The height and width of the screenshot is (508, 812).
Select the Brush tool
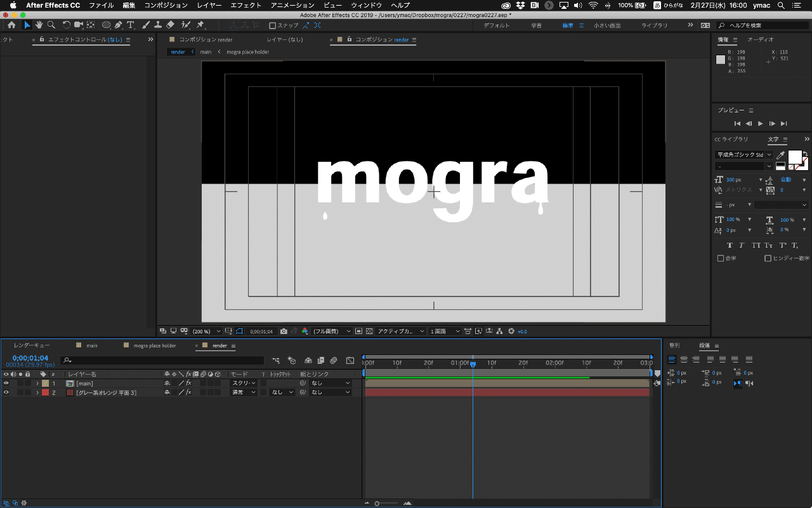[146, 25]
